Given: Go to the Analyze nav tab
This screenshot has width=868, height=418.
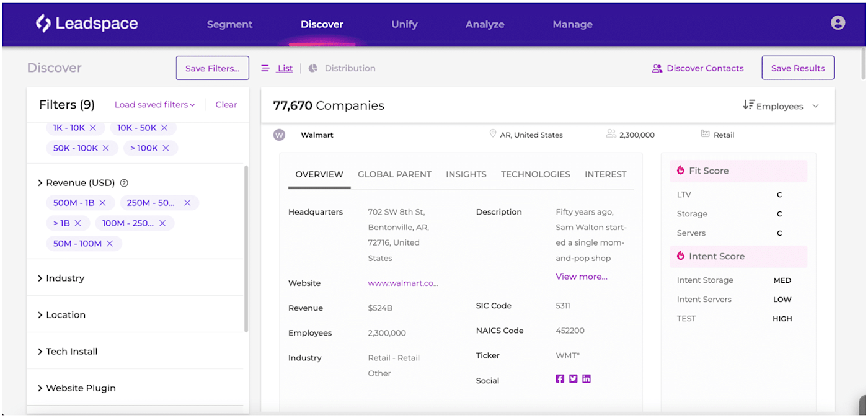Looking at the screenshot, I should click(x=485, y=24).
